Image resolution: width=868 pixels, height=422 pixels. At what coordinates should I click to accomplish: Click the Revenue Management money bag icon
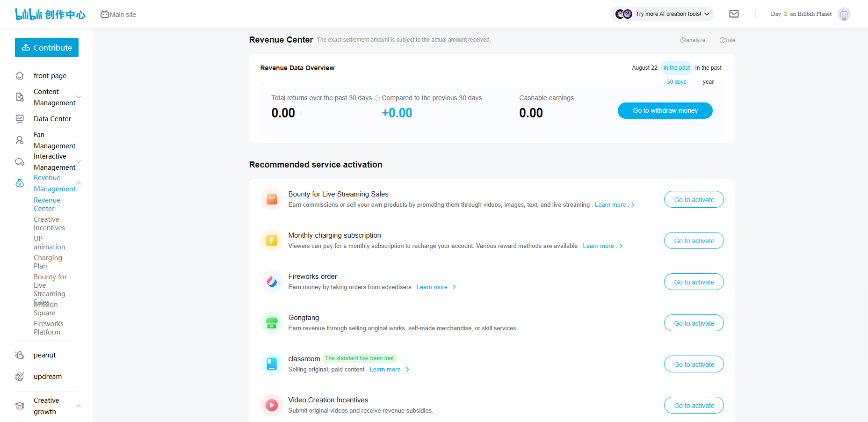(20, 183)
